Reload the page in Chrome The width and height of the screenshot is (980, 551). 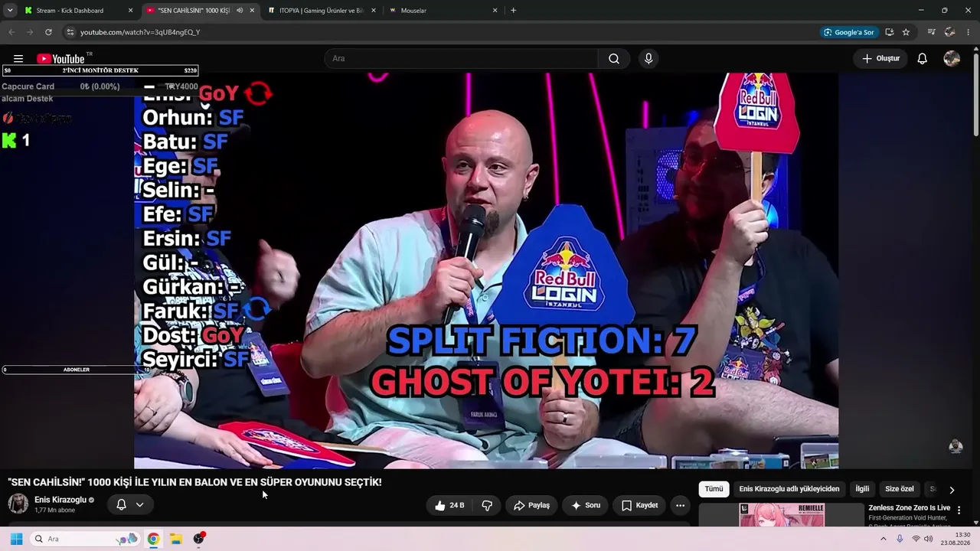48,32
